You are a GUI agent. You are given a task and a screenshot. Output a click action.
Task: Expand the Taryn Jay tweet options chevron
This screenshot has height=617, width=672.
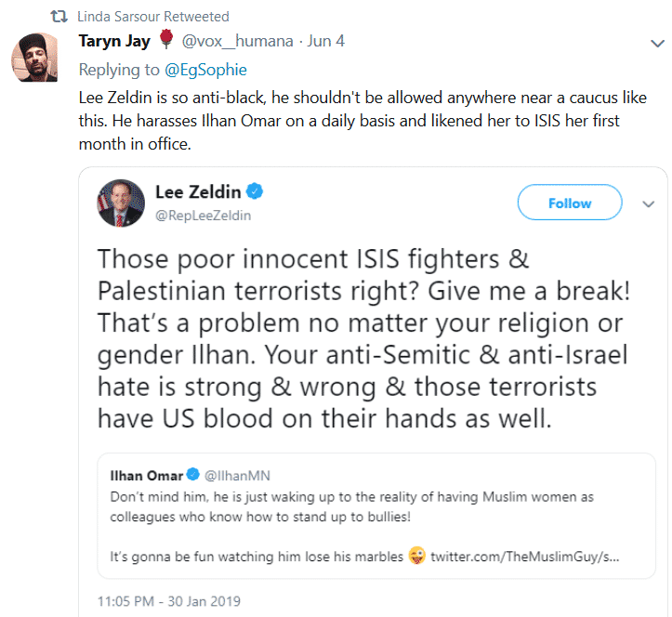pyautogui.click(x=655, y=42)
